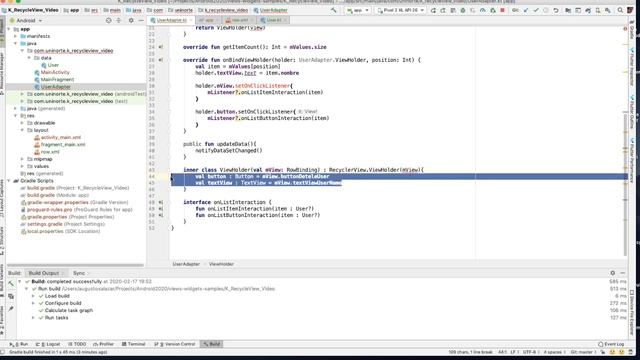
Task: Click the scroll-from-source target icon
Action: (x=108, y=20)
